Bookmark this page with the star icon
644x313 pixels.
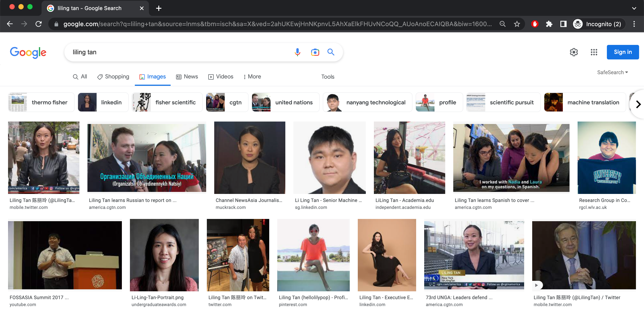[517, 24]
